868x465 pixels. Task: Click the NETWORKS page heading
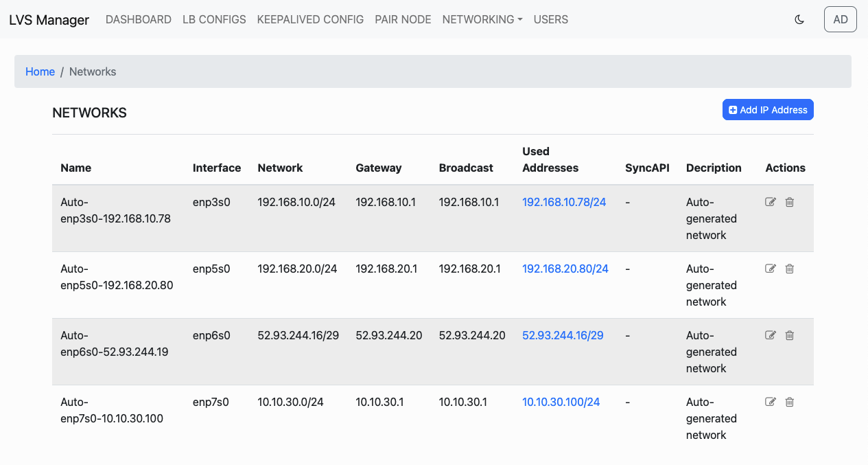click(x=89, y=113)
